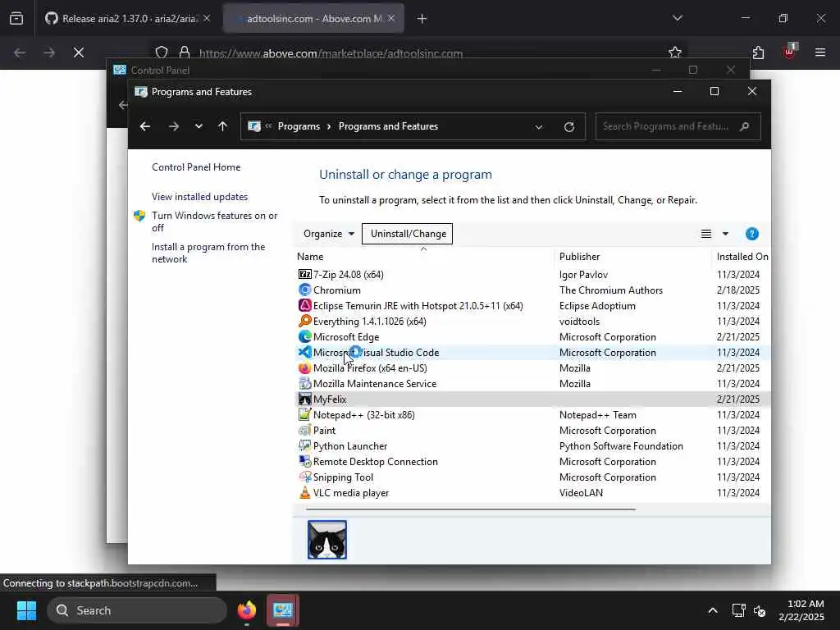Select the VLC media player row text
Screen dimensions: 840x630
[x=351, y=493]
